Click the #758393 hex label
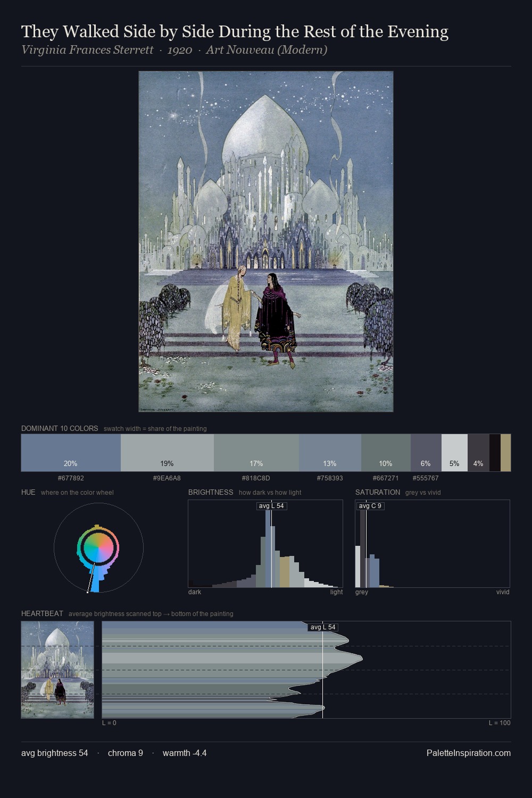The height and width of the screenshot is (798, 532). pyautogui.click(x=330, y=478)
